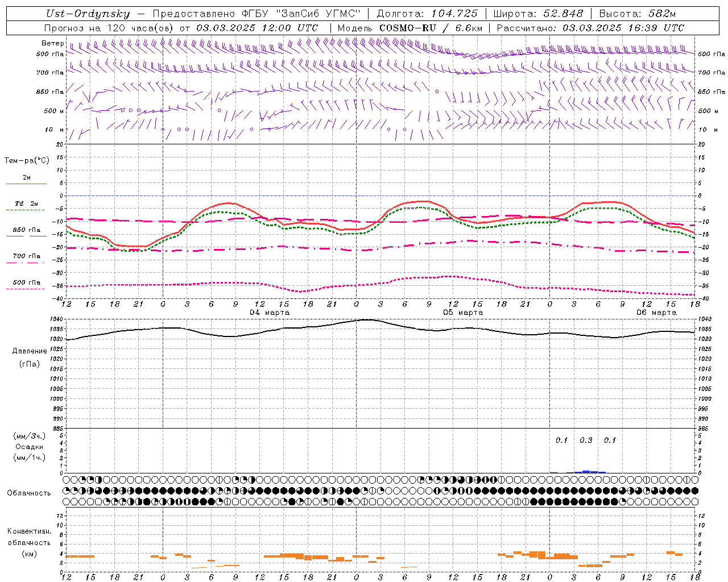Click the Рассчитано 03.03.2025 16:39 UTC timestamp
The image size is (728, 582).
[590, 28]
